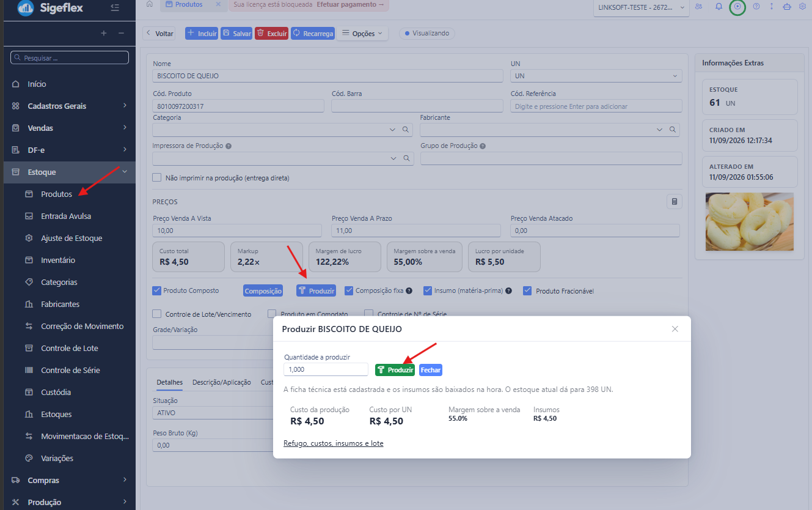
Task: Click the play tutorial icon in the top bar
Action: pyautogui.click(x=738, y=6)
